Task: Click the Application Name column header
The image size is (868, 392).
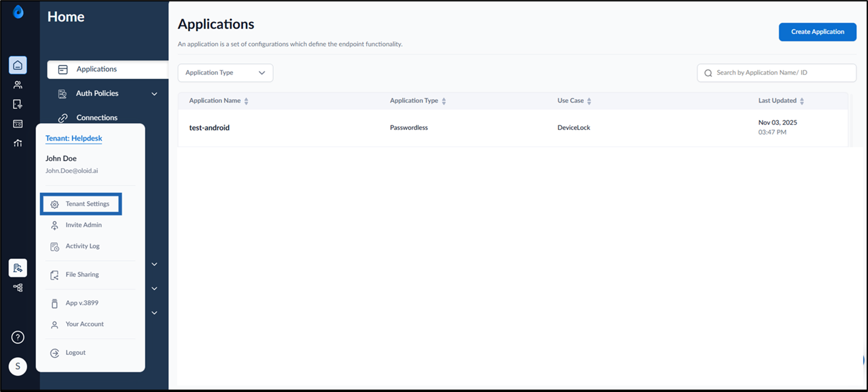Action: pyautogui.click(x=215, y=101)
